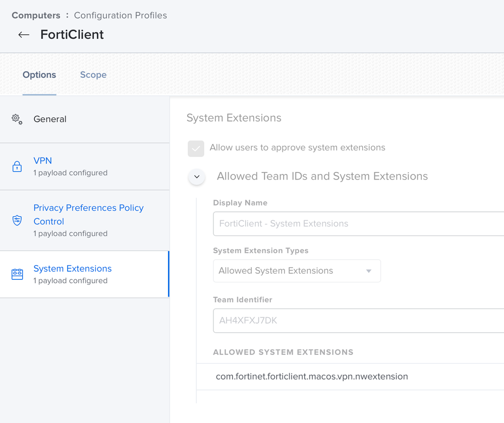Click the VPN lock icon
Screen dimensions: 504x423
coord(17,166)
